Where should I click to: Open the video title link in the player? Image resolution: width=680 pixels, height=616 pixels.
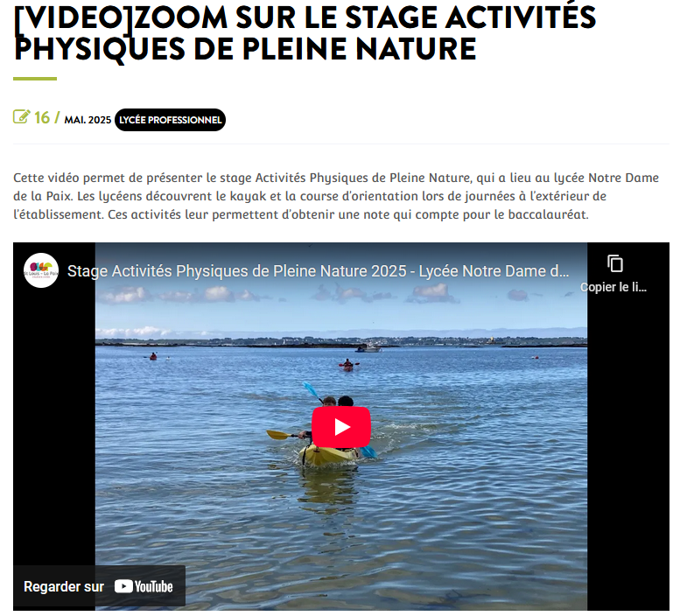(x=318, y=271)
